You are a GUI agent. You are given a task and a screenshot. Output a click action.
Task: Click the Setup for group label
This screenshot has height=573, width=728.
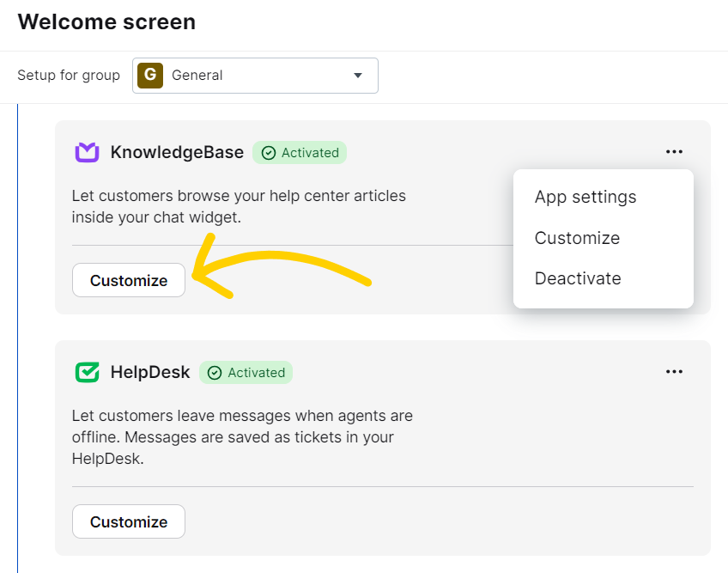pyautogui.click(x=69, y=76)
